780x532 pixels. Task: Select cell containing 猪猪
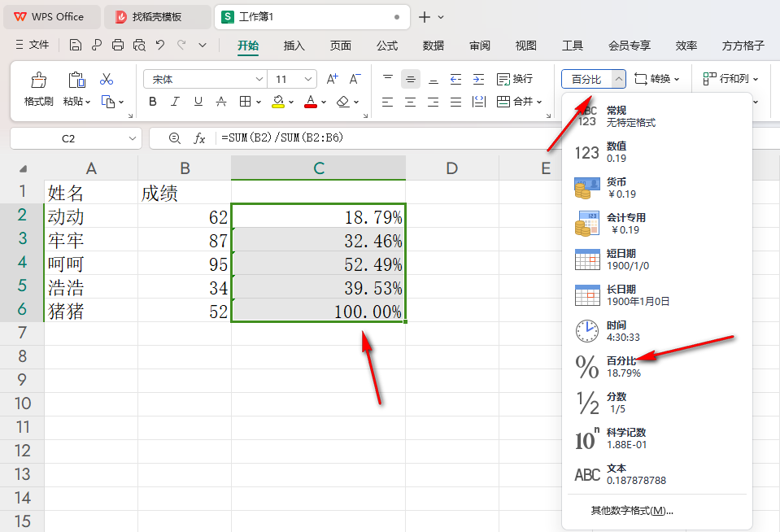tap(91, 311)
